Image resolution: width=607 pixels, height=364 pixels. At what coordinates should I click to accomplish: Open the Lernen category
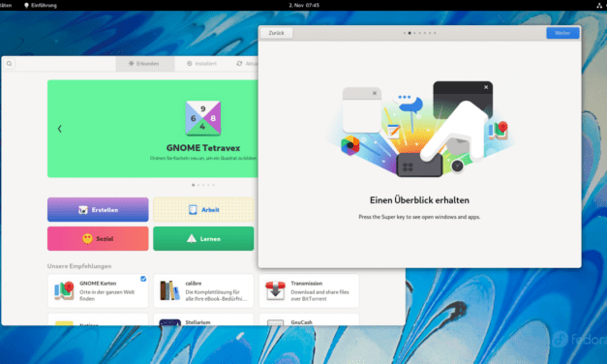tap(203, 238)
